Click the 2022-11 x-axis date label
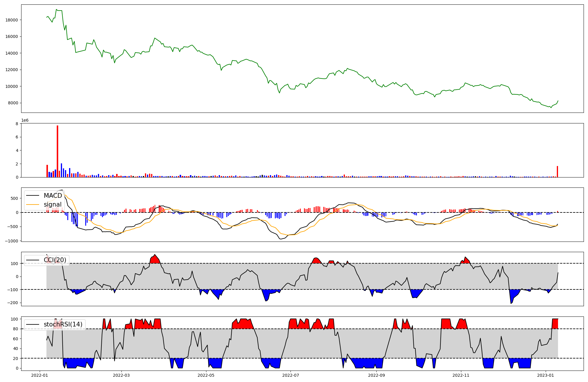The image size is (588, 382). [x=461, y=375]
